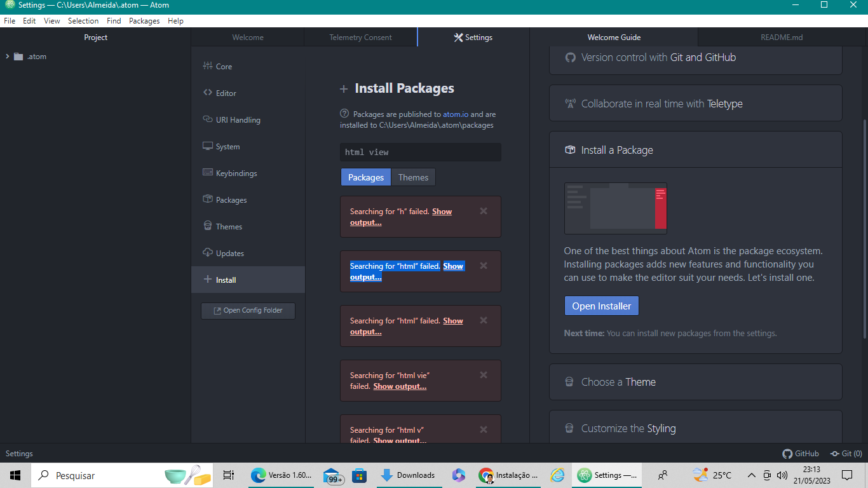Dismiss the Searching for "h" failed error
The height and width of the screenshot is (488, 868).
tap(484, 211)
